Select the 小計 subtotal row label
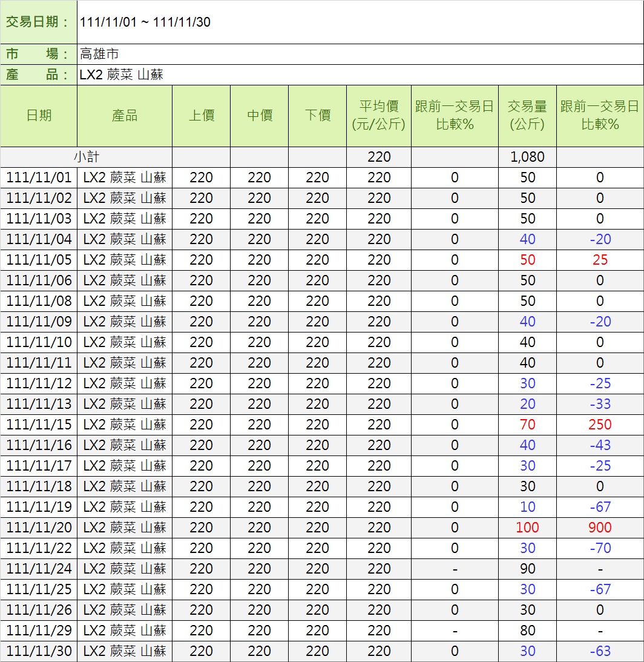The image size is (644, 662). [x=86, y=157]
